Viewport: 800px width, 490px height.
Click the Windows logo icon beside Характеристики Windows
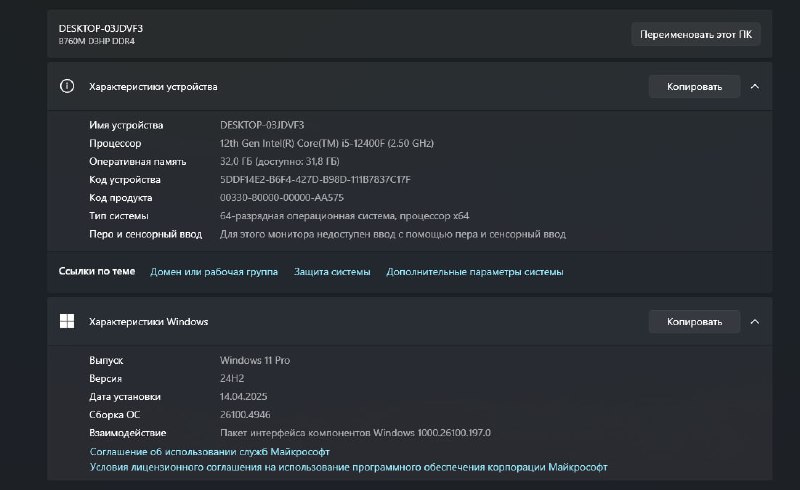click(67, 321)
